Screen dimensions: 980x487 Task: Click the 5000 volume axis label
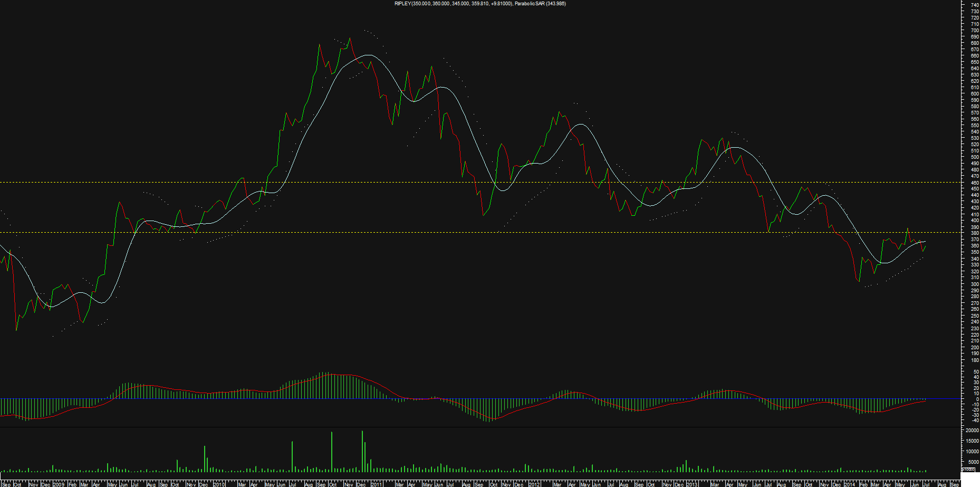click(x=973, y=462)
